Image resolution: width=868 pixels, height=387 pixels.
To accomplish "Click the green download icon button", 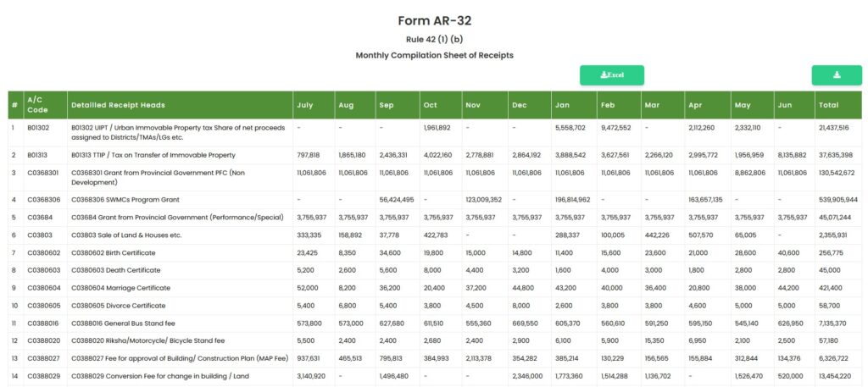I will [837, 75].
